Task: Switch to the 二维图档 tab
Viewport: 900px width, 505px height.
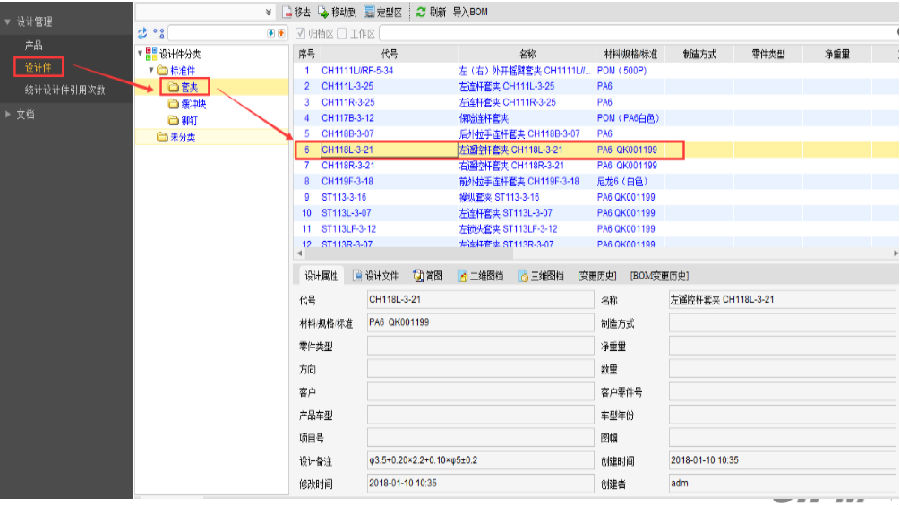Action: [480, 276]
